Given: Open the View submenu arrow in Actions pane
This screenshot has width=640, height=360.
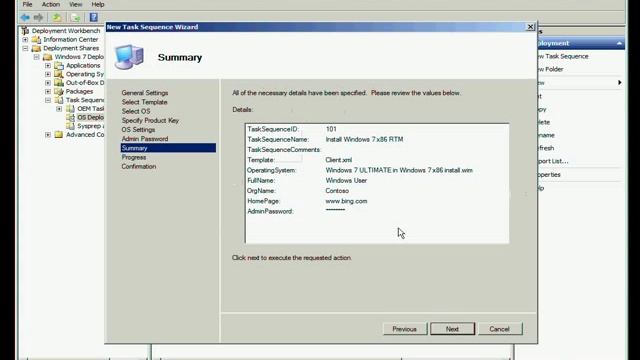Looking at the screenshot, I should click(620, 82).
